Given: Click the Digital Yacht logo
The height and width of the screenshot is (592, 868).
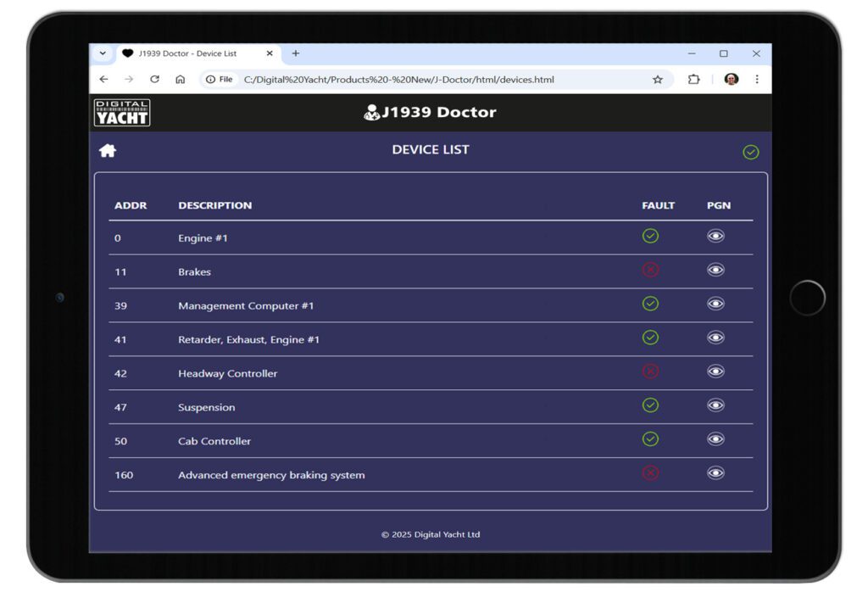Looking at the screenshot, I should [122, 113].
